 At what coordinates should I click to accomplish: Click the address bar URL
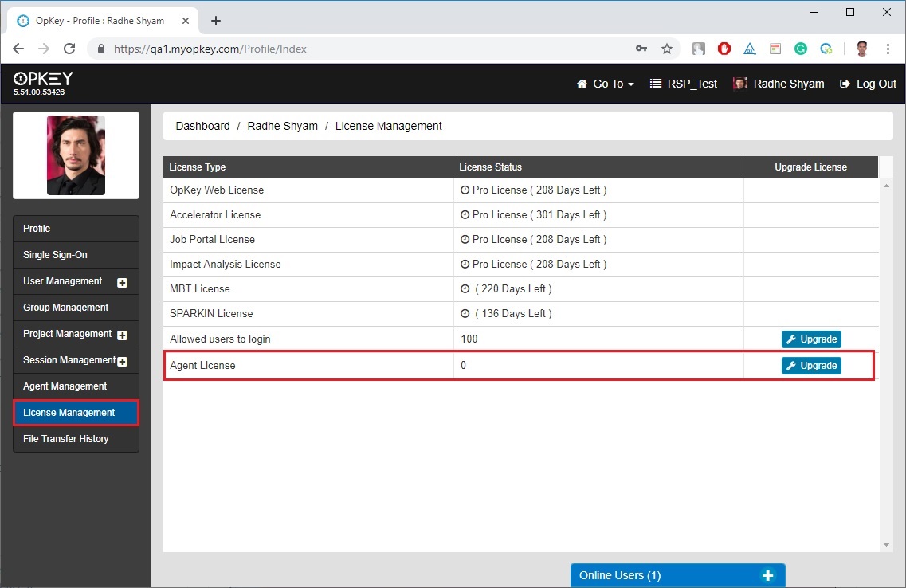[x=210, y=49]
